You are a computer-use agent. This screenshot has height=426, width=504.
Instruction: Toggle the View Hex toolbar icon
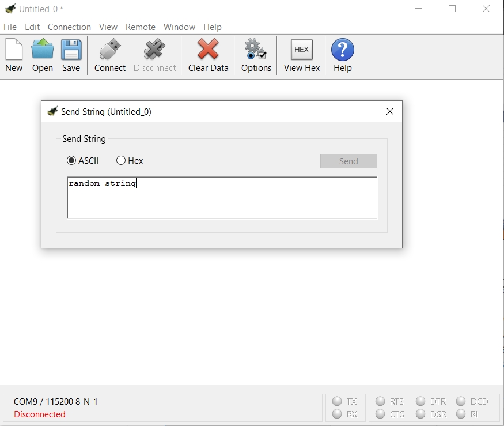[301, 50]
